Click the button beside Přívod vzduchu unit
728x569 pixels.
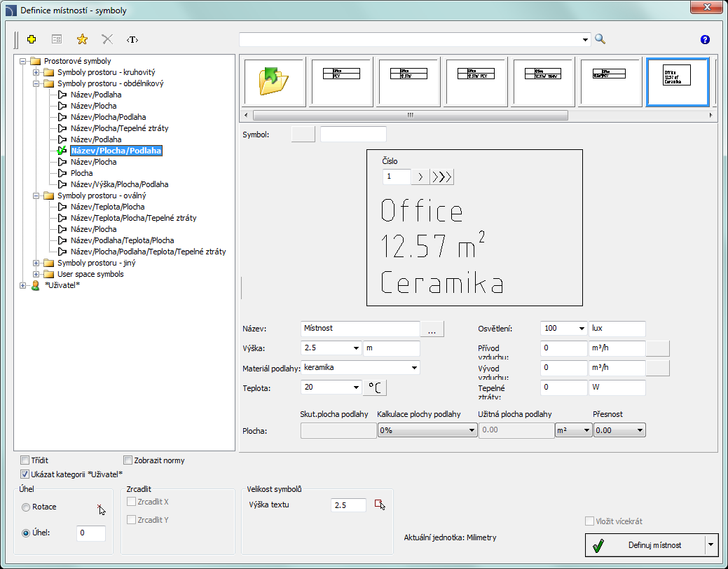point(657,348)
